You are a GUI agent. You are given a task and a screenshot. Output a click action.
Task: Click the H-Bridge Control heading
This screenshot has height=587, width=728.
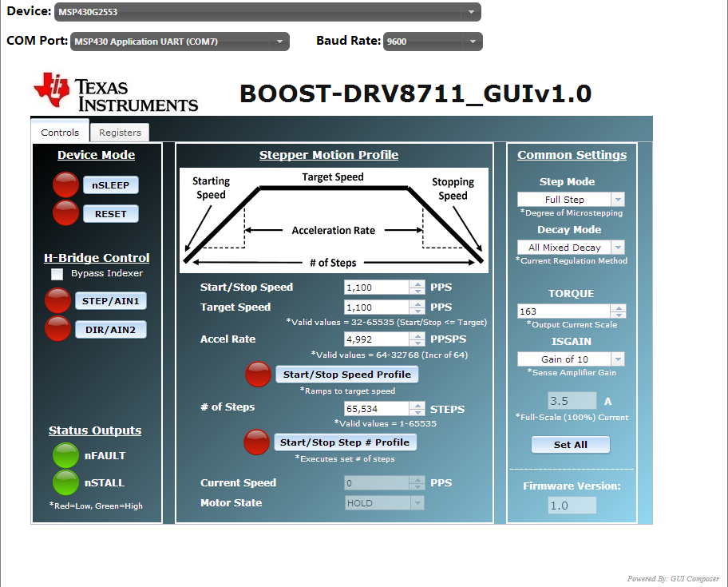pyautogui.click(x=97, y=258)
